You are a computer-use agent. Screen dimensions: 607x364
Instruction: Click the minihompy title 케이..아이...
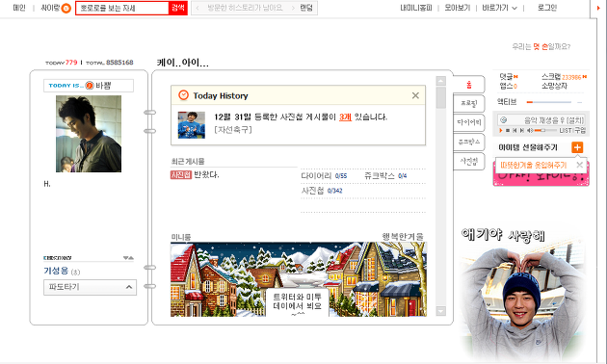[x=182, y=63]
